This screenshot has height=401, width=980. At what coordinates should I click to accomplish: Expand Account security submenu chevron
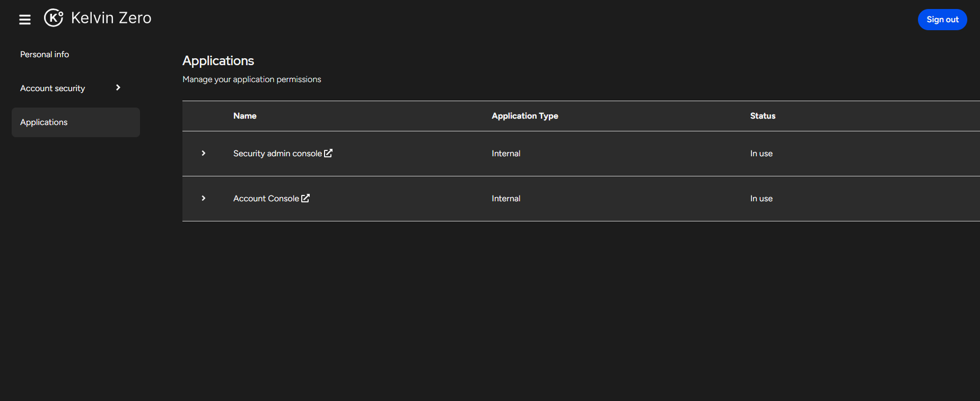click(118, 88)
